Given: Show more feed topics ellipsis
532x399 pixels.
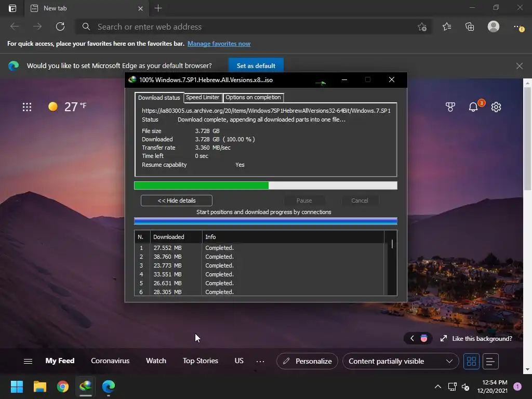Looking at the screenshot, I should coord(260,362).
